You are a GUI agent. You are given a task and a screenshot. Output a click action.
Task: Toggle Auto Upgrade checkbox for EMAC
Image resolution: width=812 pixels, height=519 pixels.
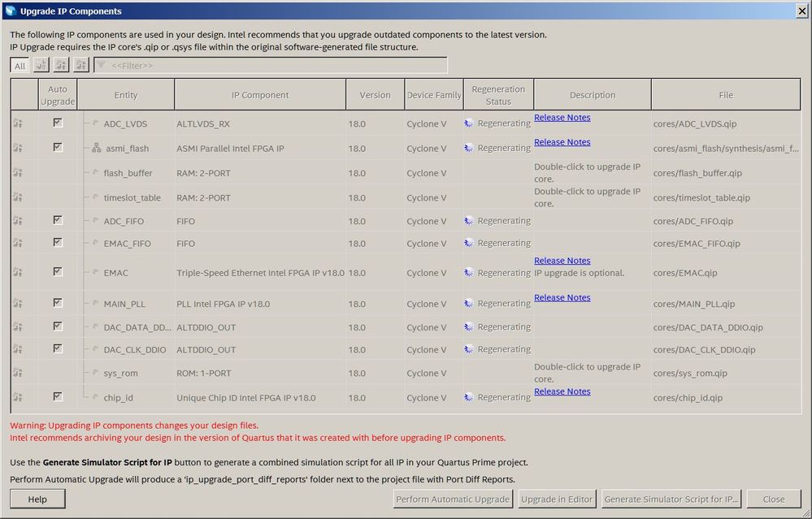click(58, 271)
